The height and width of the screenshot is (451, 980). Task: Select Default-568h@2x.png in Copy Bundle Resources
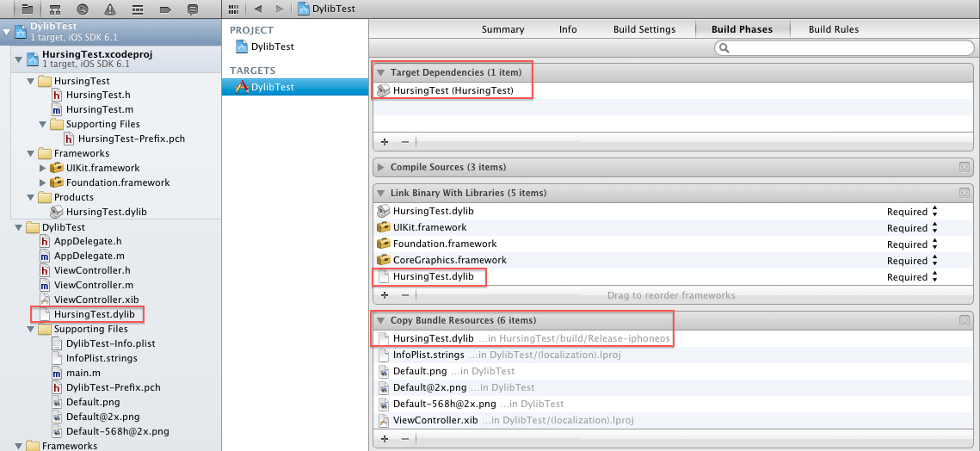tap(672, 404)
